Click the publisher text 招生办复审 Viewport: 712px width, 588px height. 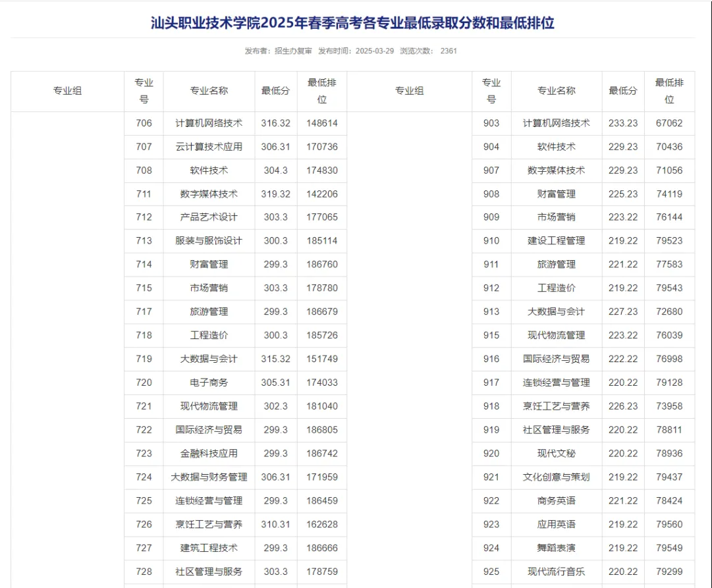(x=293, y=51)
